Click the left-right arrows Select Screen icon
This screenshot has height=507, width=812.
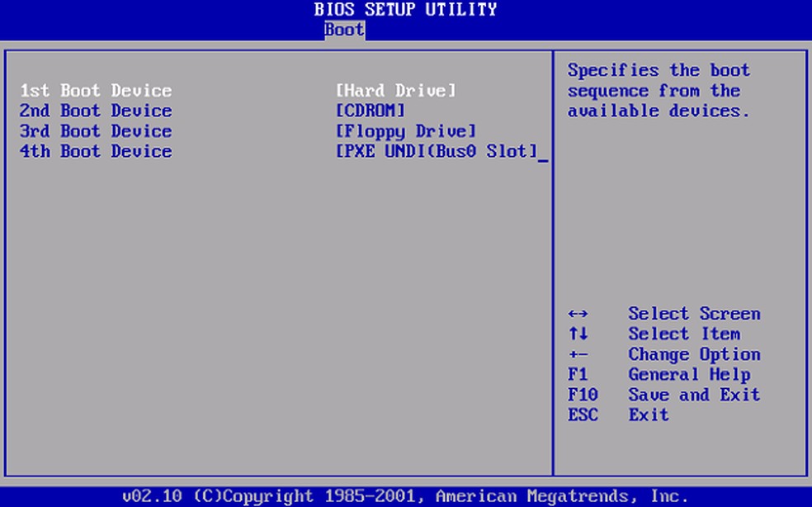(578, 315)
